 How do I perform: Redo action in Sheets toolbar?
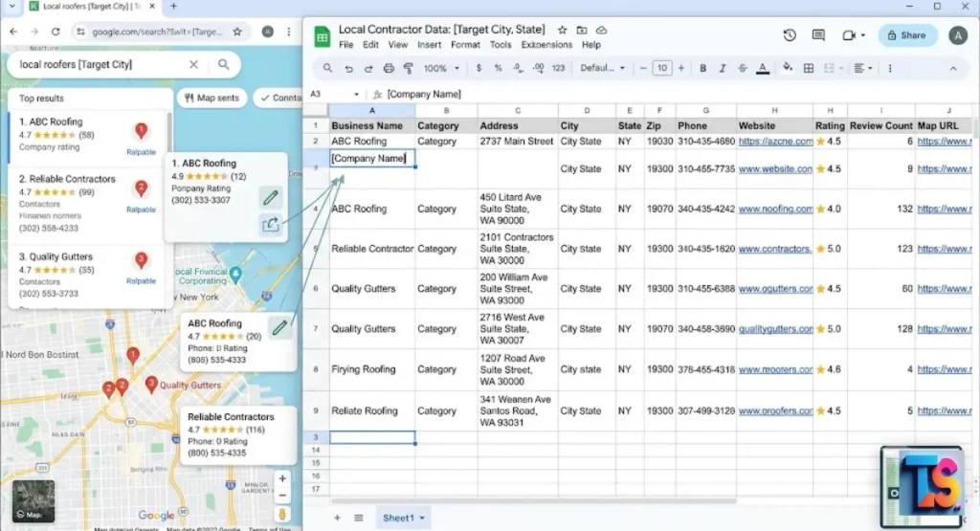click(x=368, y=69)
